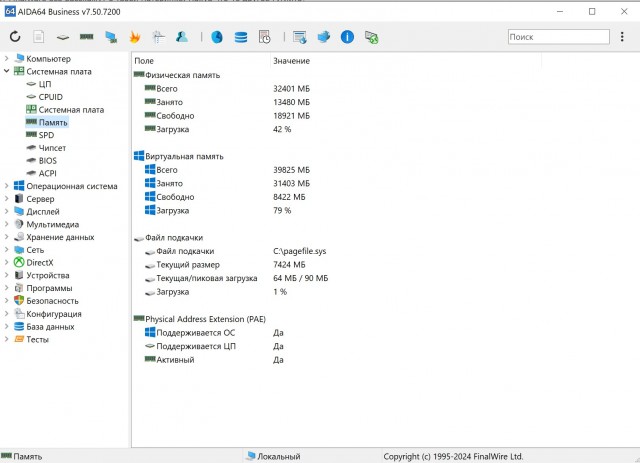Expand the Сервер tree node
This screenshot has height=463, width=640.
[7, 199]
